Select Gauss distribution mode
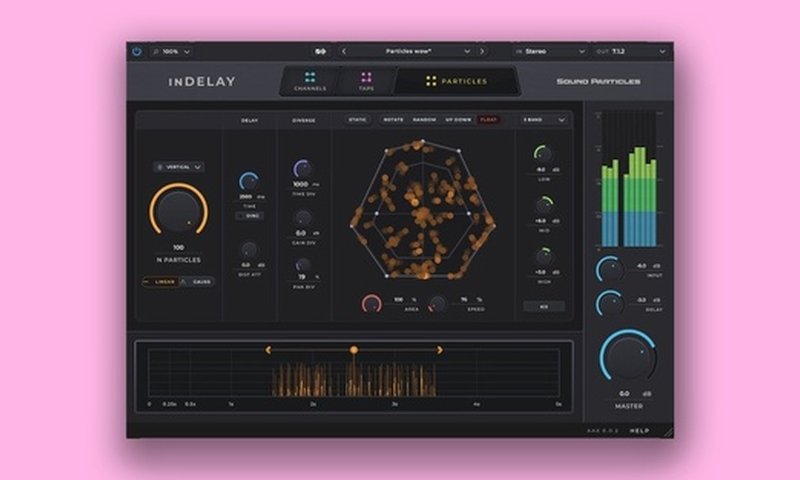The height and width of the screenshot is (480, 800). [198, 282]
